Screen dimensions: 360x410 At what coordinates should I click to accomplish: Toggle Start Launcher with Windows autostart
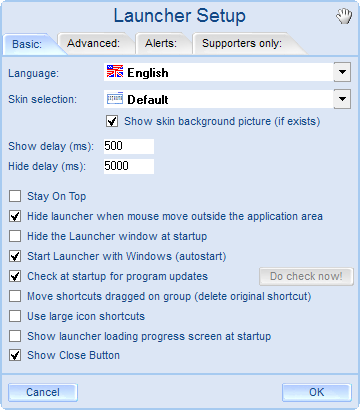point(15,256)
